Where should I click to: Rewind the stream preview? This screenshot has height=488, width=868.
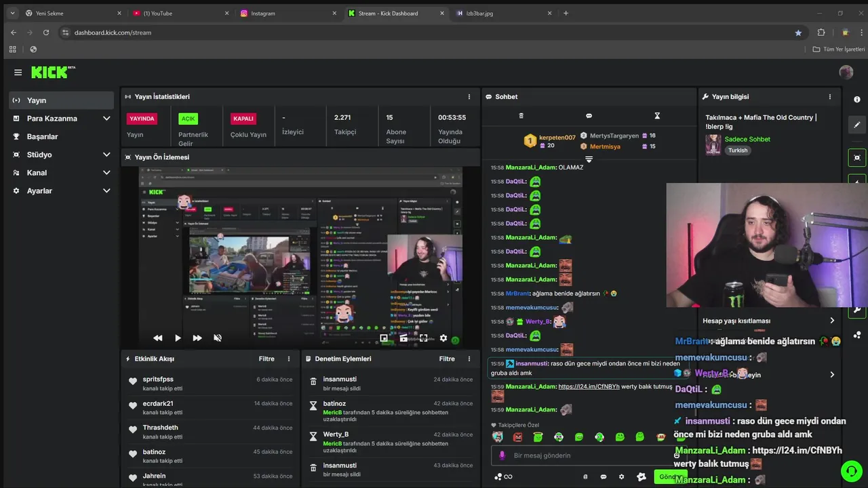tap(157, 338)
